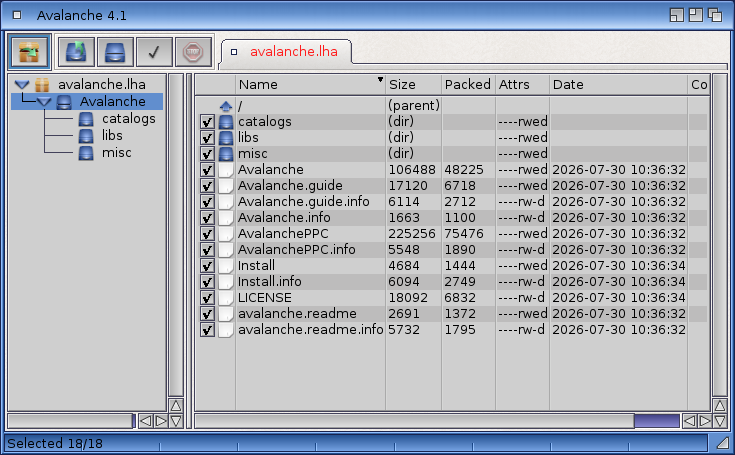The height and width of the screenshot is (455, 735).
Task: Sort by the Date column header
Action: point(618,85)
